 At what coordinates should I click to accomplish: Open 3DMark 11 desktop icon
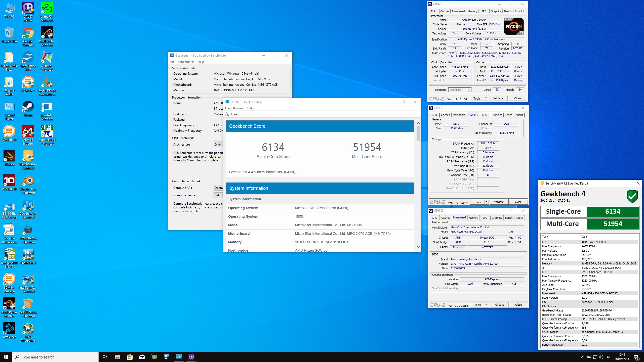9,133
